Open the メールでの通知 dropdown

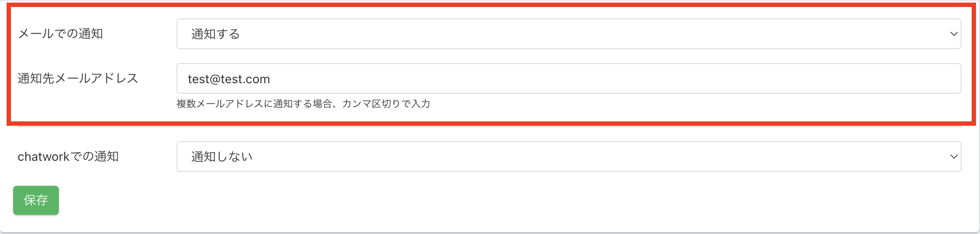[568, 34]
